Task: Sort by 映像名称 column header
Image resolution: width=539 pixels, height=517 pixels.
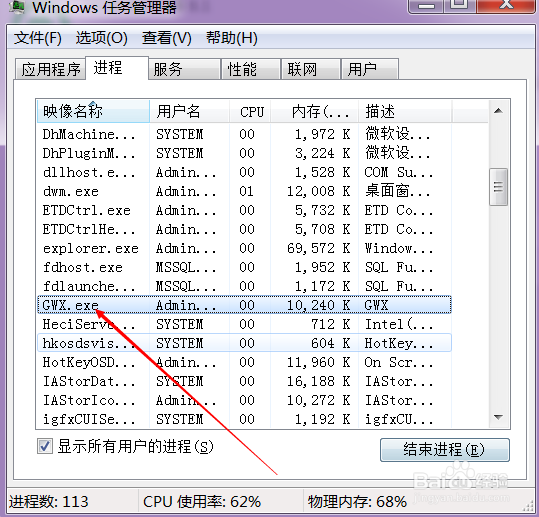Action: tap(93, 111)
